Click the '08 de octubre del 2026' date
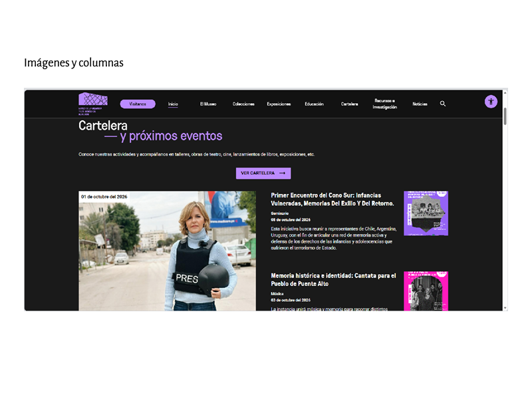Screen dimensions: 532x399 point(291,220)
